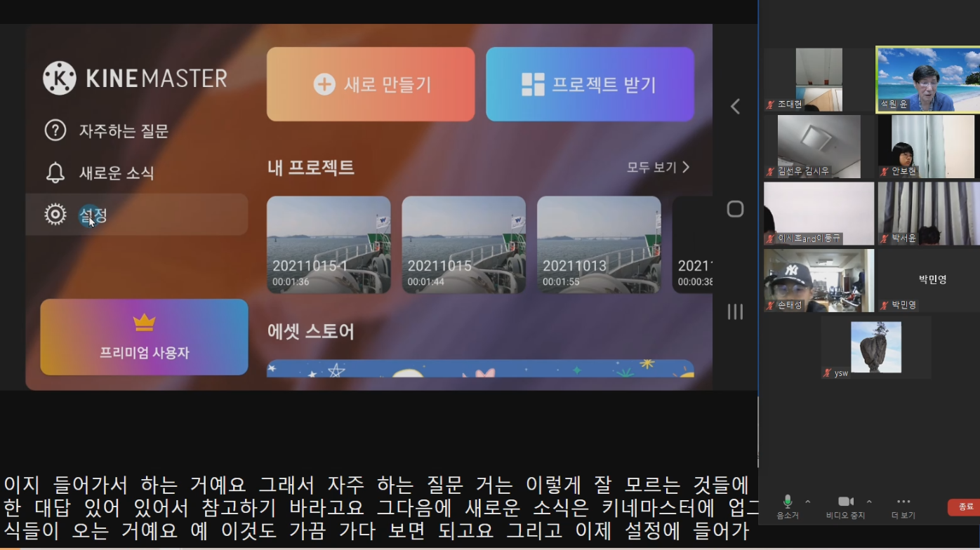This screenshot has width=980, height=550.
Task: Click the 프리미엄 사용자 button
Action: coord(144,337)
